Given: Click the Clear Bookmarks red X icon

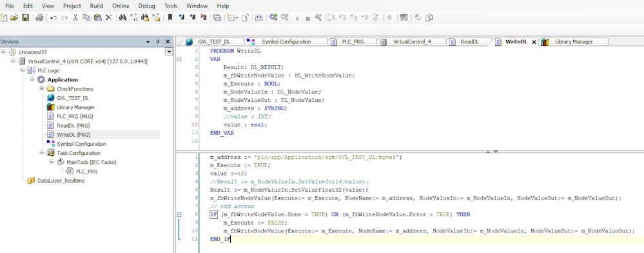Looking at the screenshot, I should (203, 17).
